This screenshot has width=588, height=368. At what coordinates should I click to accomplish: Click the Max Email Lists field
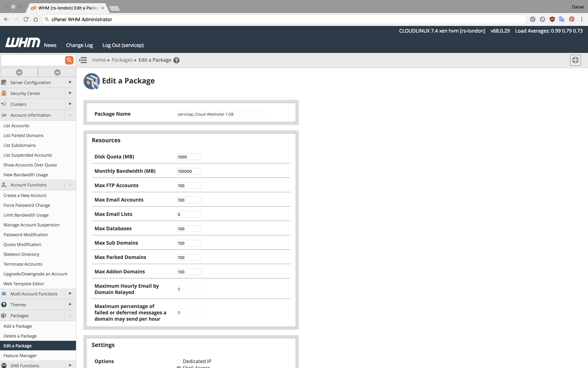pyautogui.click(x=189, y=214)
